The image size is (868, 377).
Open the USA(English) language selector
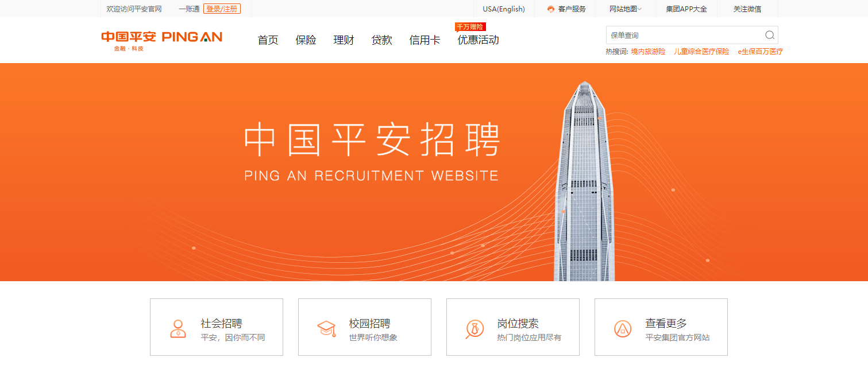[504, 9]
